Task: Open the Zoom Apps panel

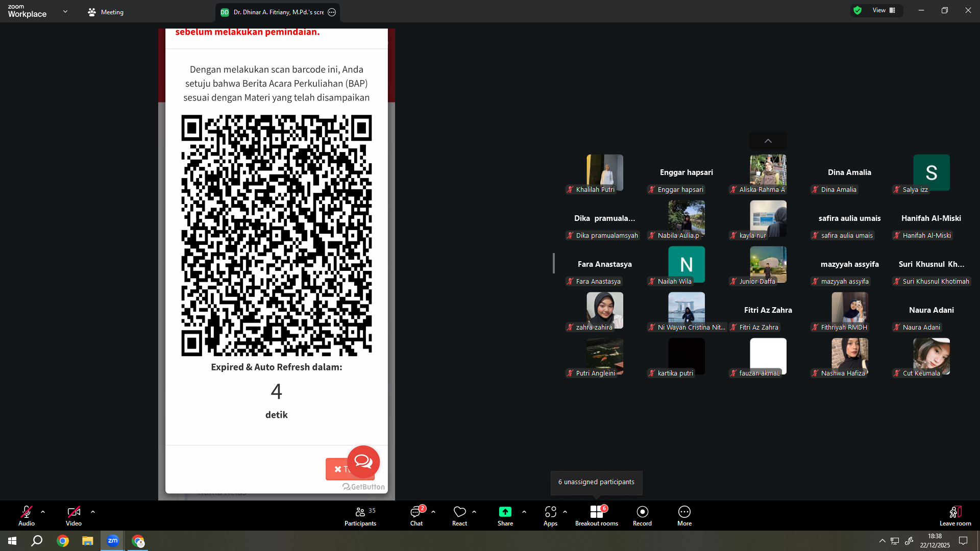Action: click(550, 515)
